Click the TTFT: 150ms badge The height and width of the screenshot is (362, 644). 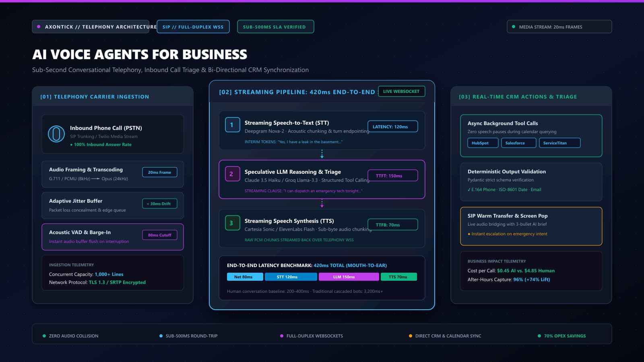392,175
